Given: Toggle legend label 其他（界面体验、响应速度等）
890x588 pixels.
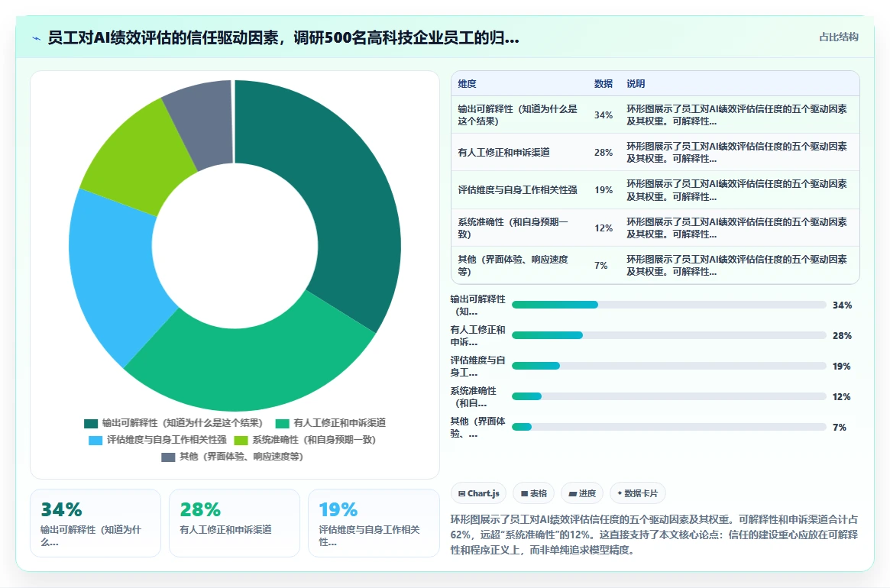Looking at the screenshot, I should coord(241,457).
